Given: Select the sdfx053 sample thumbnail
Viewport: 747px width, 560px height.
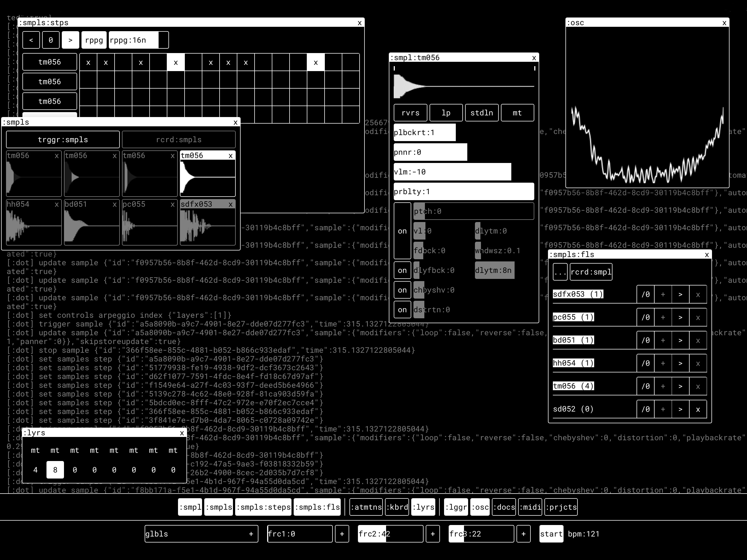Looking at the screenshot, I should coord(208,222).
